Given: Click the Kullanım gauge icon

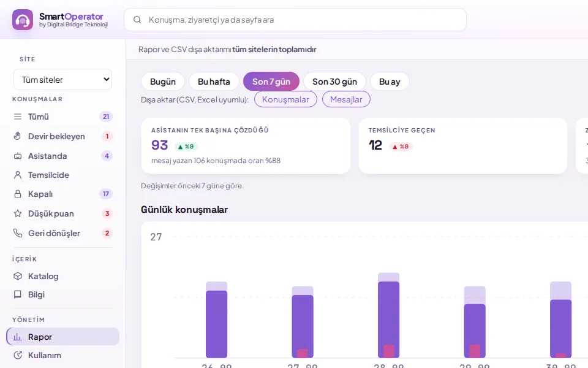Looking at the screenshot, I should (18, 355).
